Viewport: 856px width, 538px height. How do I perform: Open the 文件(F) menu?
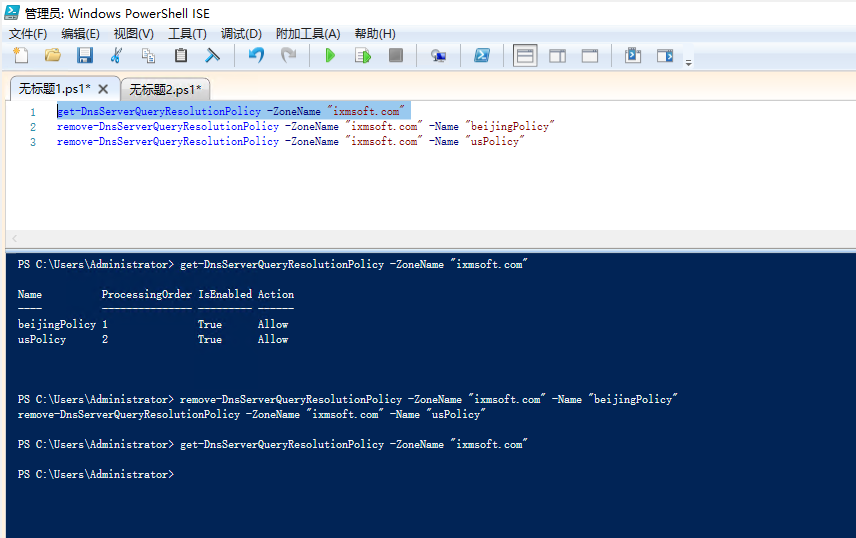tap(28, 34)
